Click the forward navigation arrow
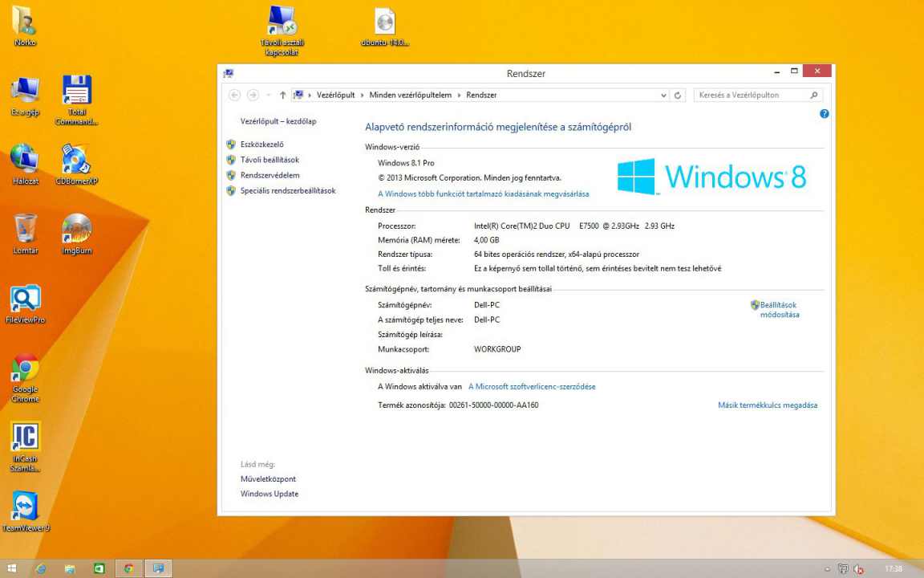This screenshot has height=578, width=924. coord(253,95)
